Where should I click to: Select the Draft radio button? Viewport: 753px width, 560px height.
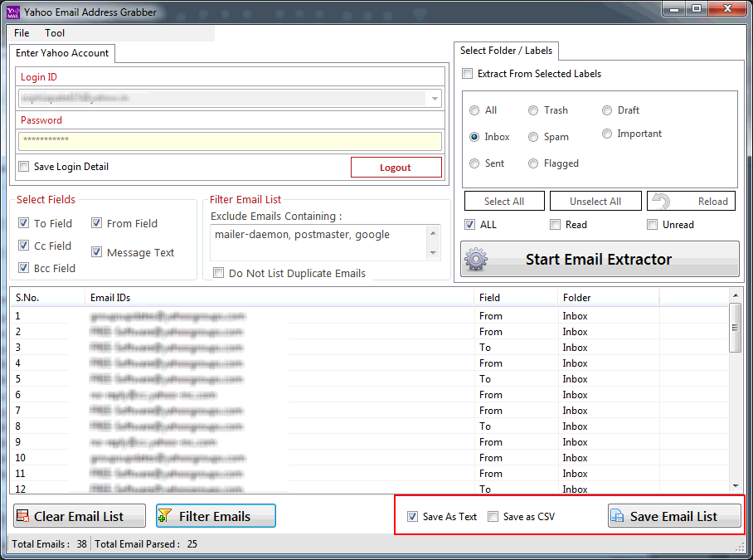(x=607, y=110)
